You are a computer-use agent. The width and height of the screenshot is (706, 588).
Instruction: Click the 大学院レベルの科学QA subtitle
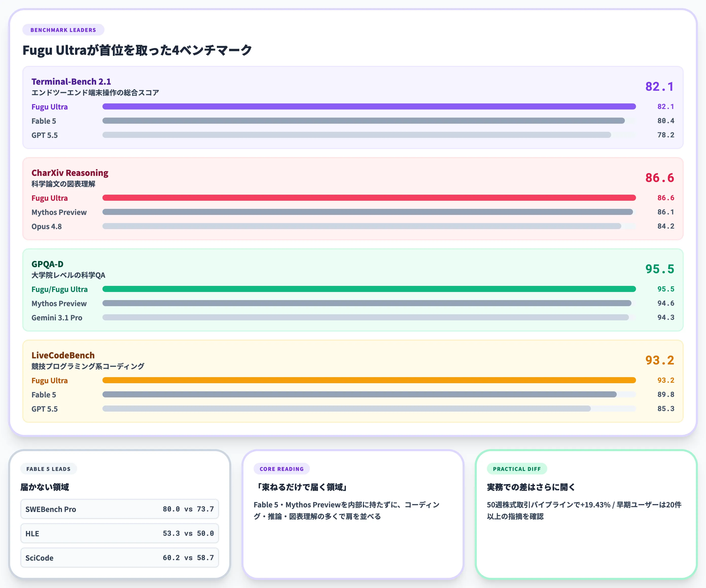[x=68, y=275]
